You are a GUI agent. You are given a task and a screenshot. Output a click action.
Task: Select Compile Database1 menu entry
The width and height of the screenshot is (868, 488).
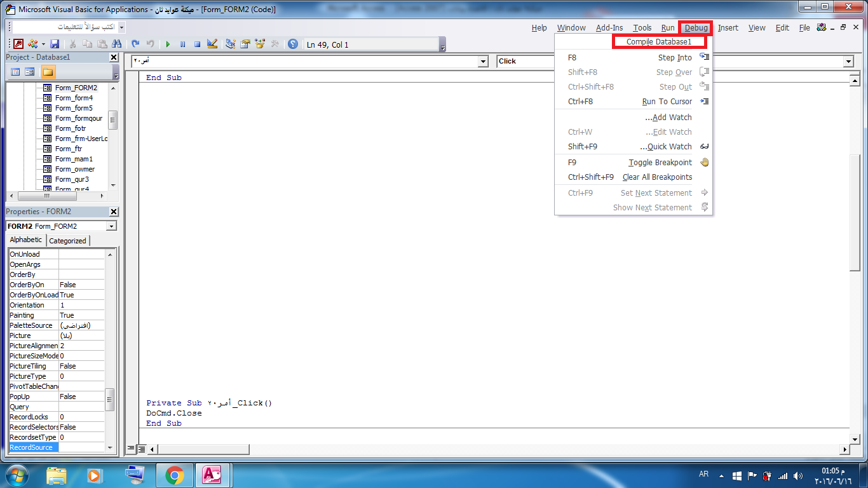click(659, 42)
